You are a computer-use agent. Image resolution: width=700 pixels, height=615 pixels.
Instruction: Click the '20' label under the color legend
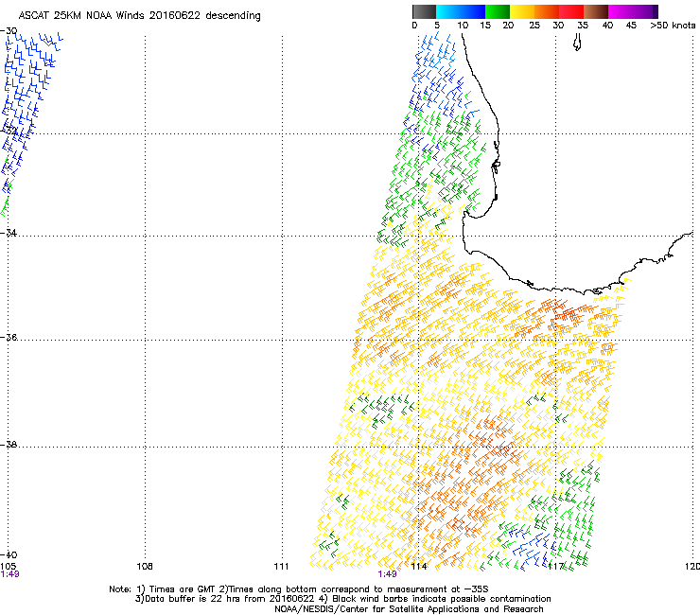pyautogui.click(x=508, y=26)
